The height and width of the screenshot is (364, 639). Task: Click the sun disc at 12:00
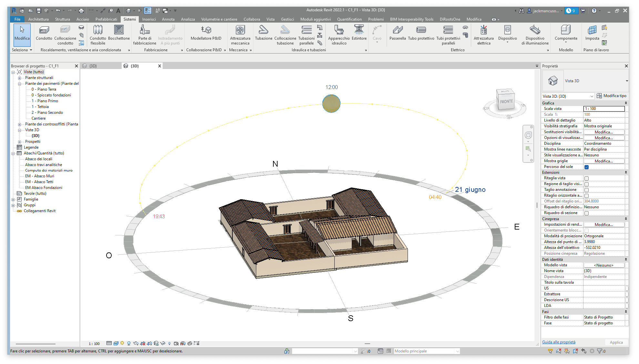(331, 103)
